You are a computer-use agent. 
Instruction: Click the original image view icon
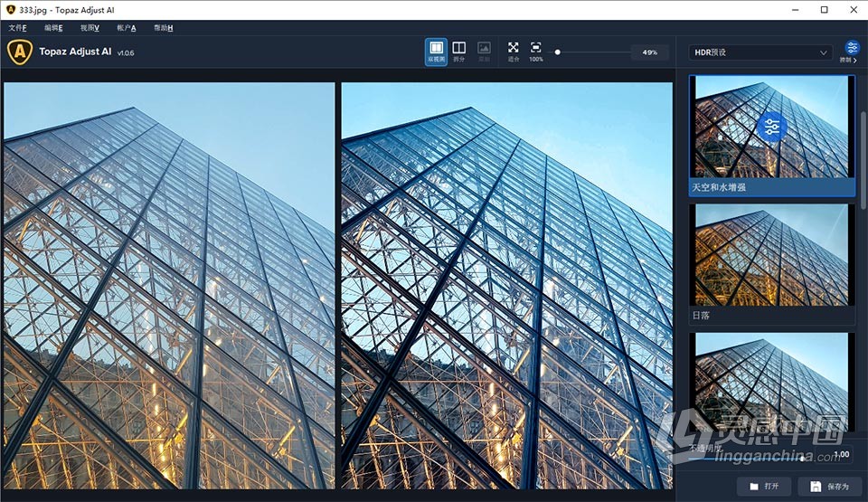pyautogui.click(x=484, y=51)
